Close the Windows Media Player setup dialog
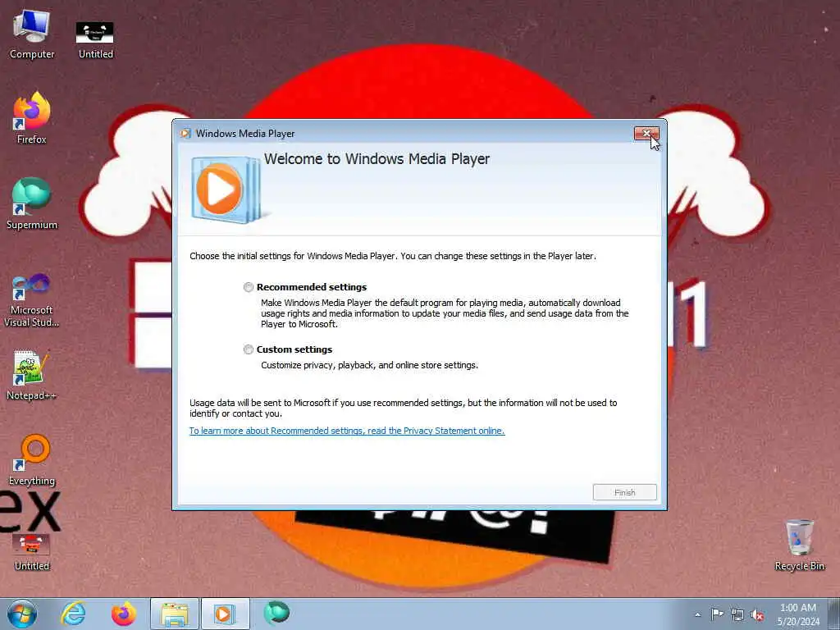This screenshot has width=840, height=630. pyautogui.click(x=646, y=134)
